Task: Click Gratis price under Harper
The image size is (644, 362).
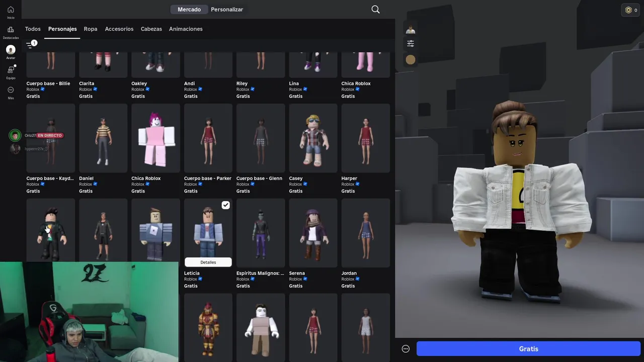Action: click(x=348, y=191)
